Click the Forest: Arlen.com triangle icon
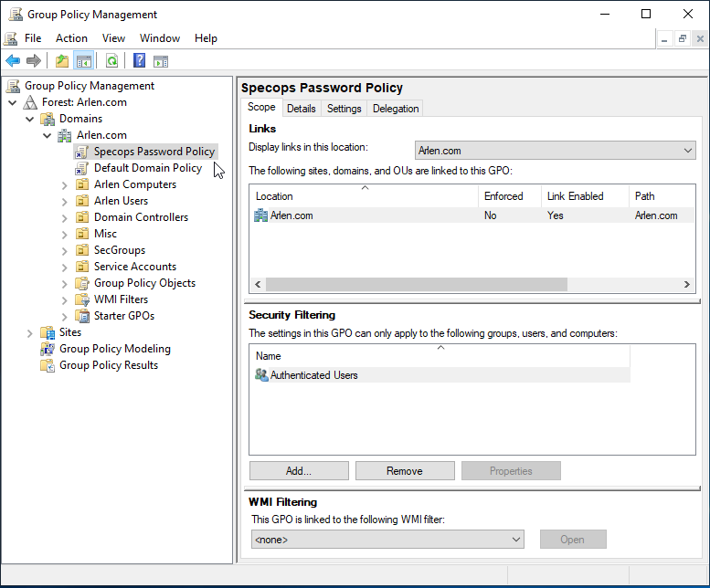 pyautogui.click(x=30, y=102)
